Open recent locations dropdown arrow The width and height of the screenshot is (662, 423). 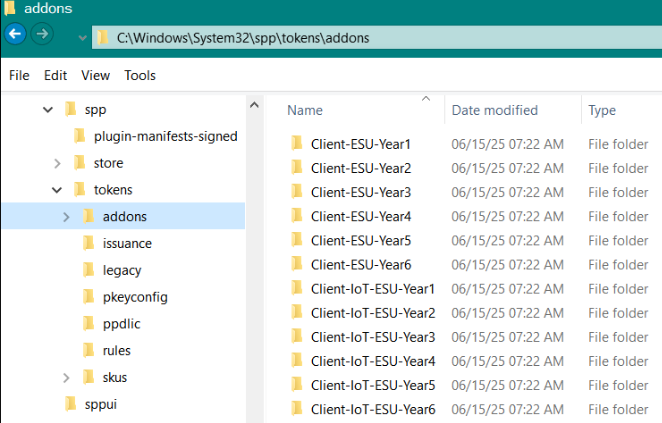pyautogui.click(x=82, y=38)
